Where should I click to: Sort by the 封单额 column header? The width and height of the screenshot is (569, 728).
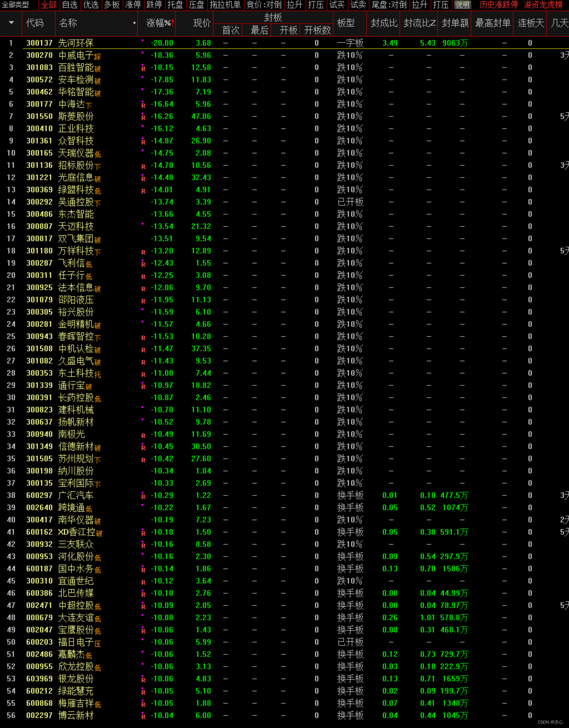(455, 23)
